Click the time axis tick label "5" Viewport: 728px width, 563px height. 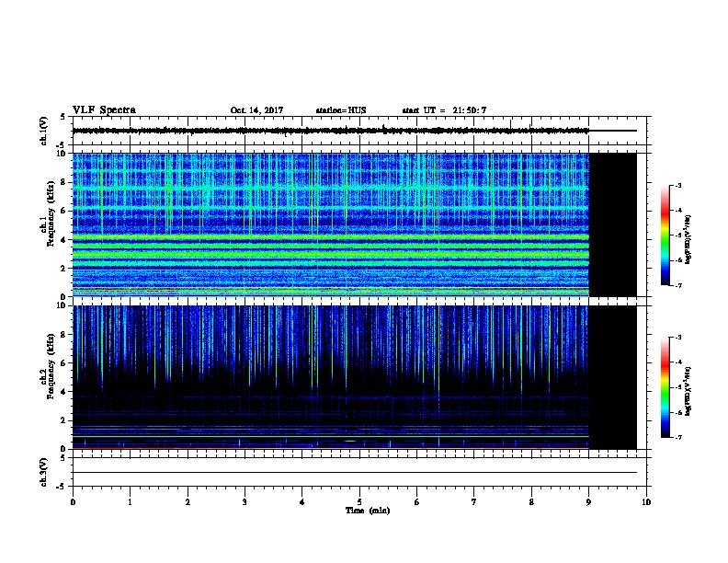click(x=359, y=502)
